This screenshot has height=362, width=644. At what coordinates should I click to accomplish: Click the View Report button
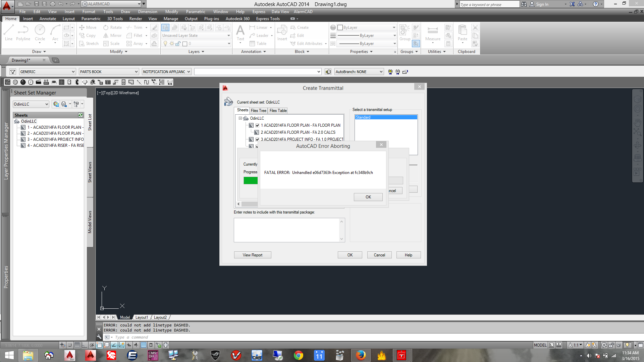click(252, 255)
